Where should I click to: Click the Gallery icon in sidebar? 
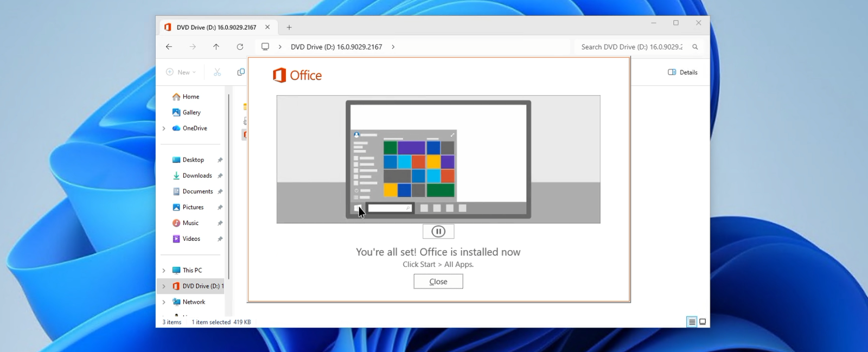click(176, 112)
